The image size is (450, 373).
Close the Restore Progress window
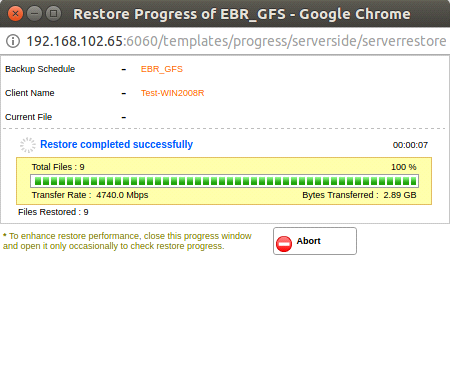pos(15,14)
